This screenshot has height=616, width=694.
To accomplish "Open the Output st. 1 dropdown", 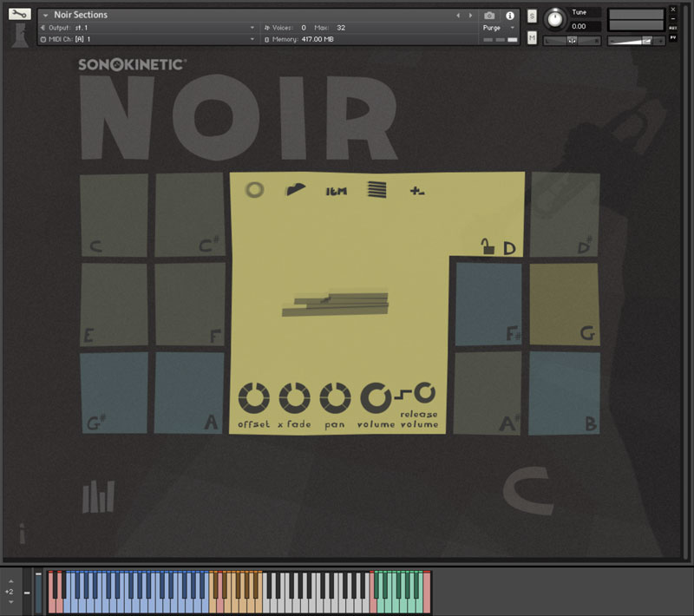I will [x=147, y=28].
